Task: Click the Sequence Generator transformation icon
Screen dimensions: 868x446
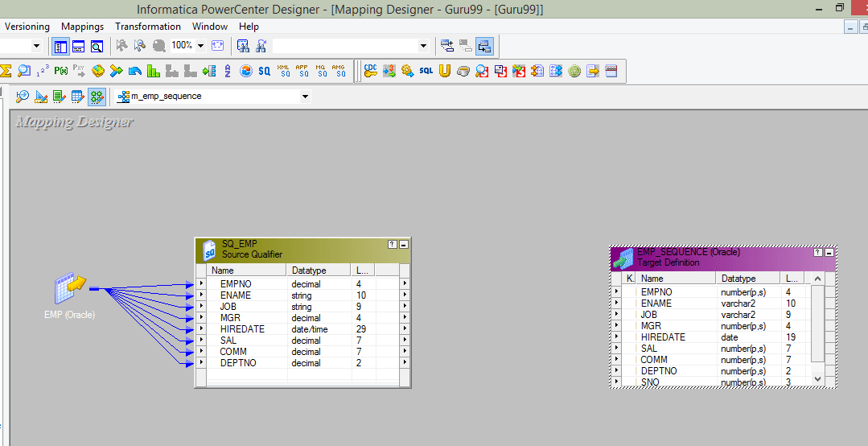Action: point(42,71)
